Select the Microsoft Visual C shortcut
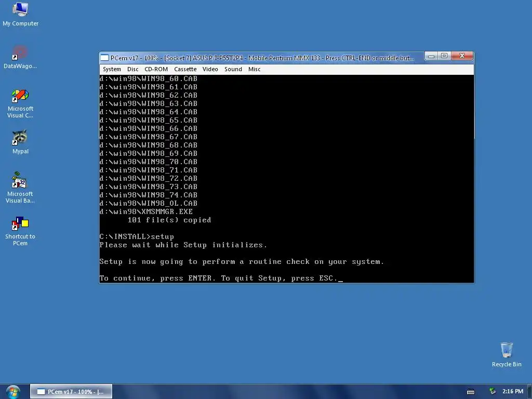The height and width of the screenshot is (399, 532). [x=20, y=103]
